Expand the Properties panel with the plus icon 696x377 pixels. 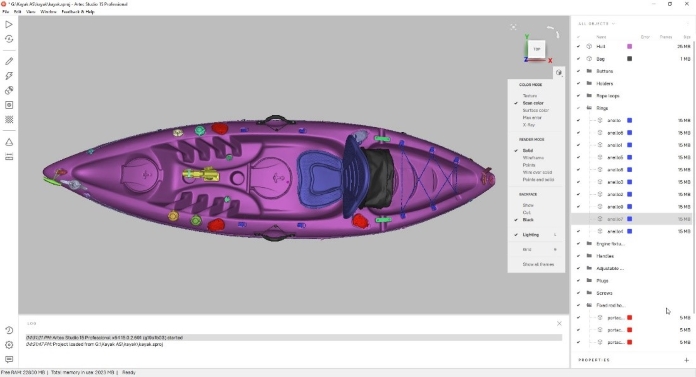(687, 360)
